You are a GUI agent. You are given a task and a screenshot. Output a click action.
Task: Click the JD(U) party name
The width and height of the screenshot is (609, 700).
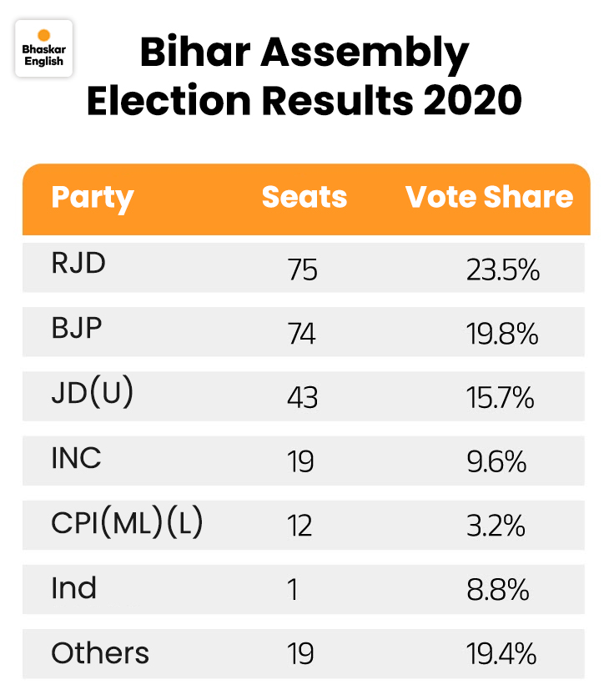[93, 392]
